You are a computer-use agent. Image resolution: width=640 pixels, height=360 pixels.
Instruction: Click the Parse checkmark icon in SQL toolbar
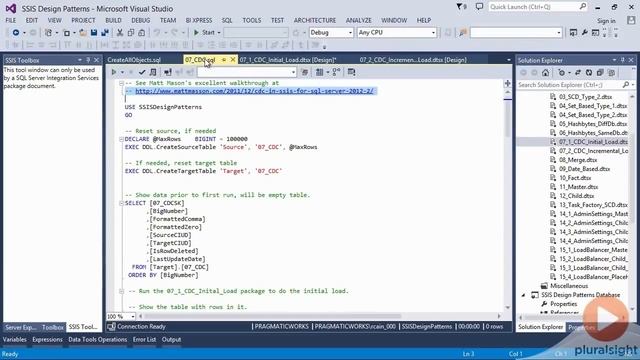pyautogui.click(x=142, y=72)
